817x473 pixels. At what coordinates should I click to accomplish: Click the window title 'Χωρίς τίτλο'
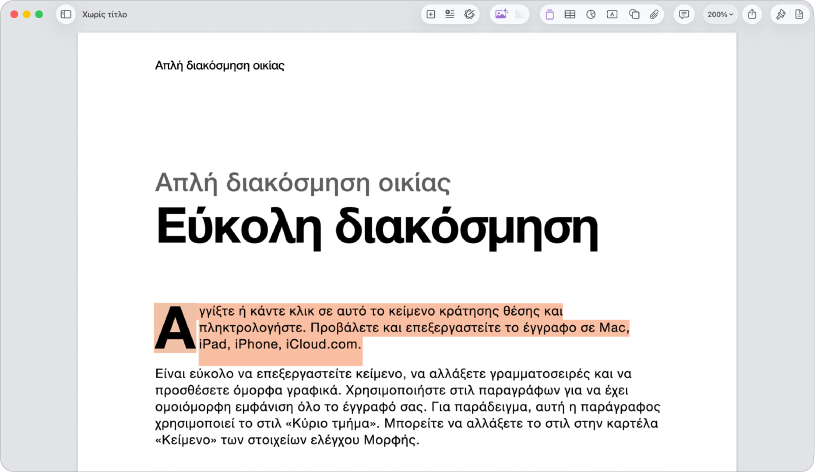click(x=105, y=15)
